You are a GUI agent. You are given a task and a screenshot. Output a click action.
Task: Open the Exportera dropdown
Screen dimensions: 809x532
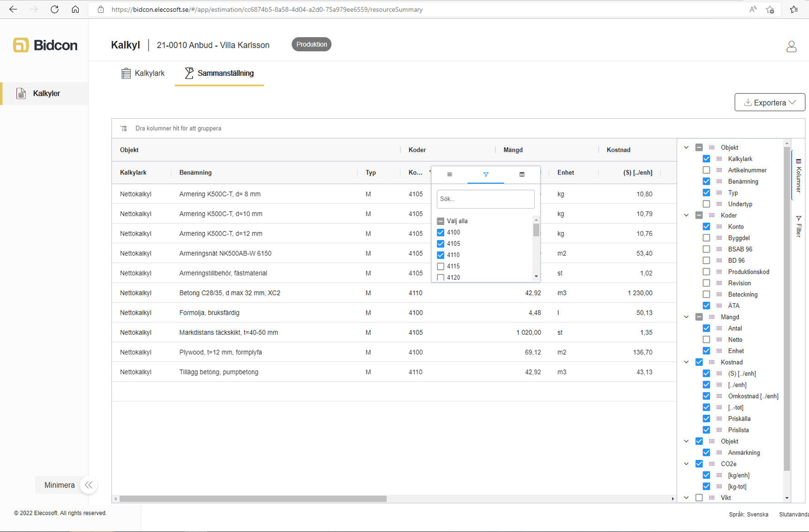(x=769, y=102)
